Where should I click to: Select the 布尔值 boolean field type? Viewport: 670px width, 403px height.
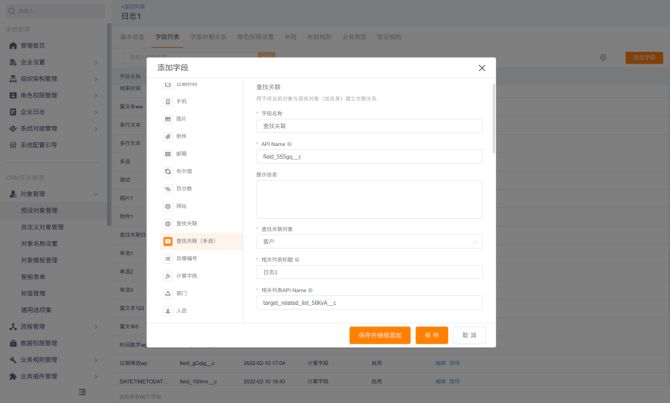183,171
